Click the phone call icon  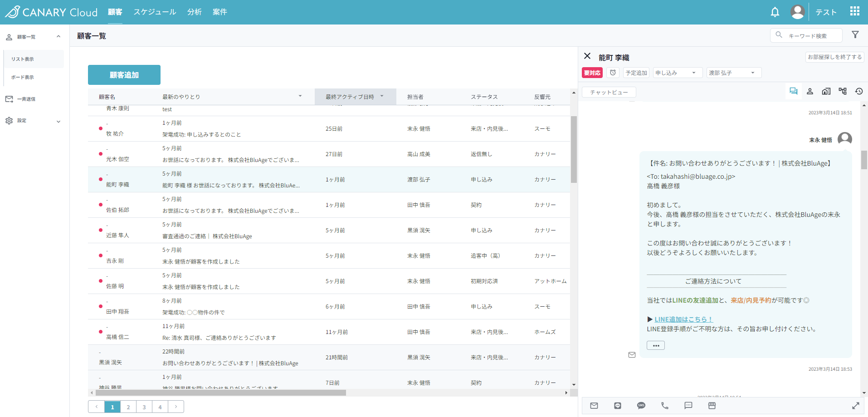pyautogui.click(x=665, y=406)
